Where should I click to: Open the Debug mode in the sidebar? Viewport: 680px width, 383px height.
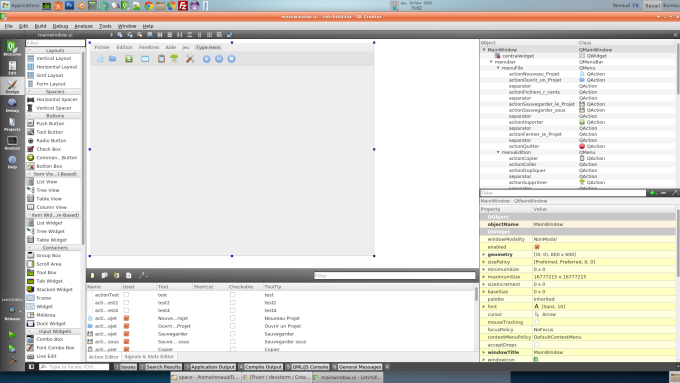point(12,105)
